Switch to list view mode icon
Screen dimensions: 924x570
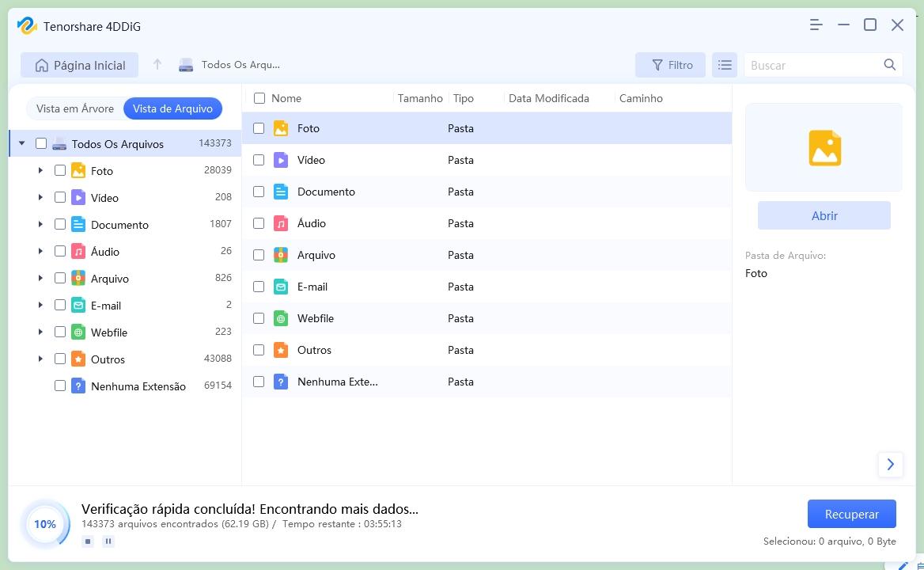click(x=724, y=66)
